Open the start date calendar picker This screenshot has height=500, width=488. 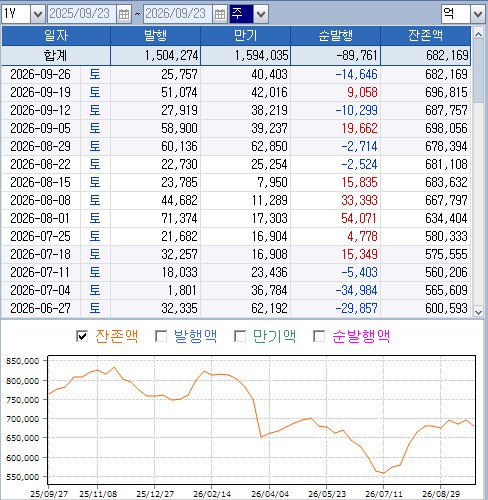click(x=124, y=14)
